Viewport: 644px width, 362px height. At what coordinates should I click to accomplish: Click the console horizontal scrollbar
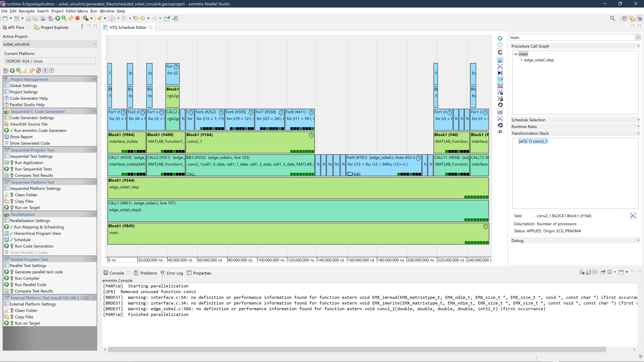click(x=357, y=349)
